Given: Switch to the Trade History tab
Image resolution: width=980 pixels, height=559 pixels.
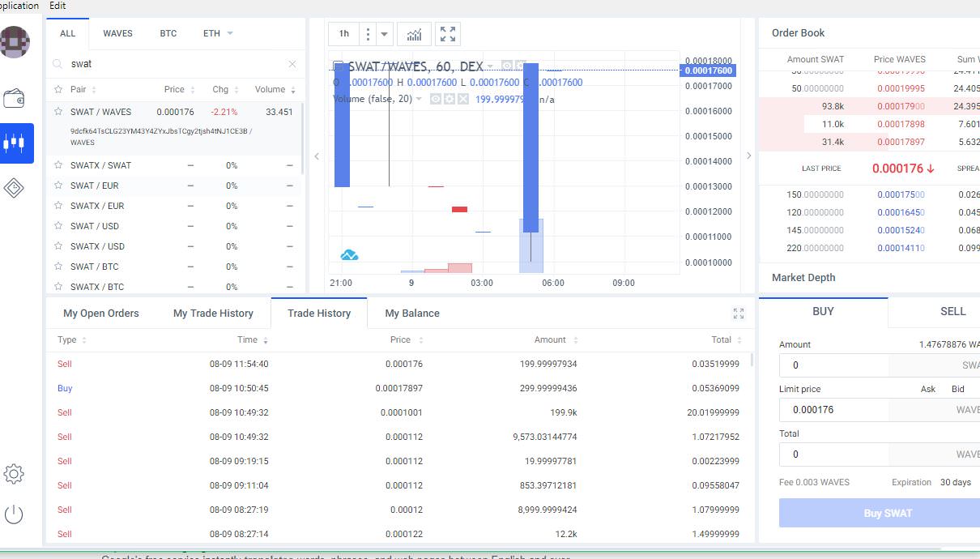Looking at the screenshot, I should [319, 314].
